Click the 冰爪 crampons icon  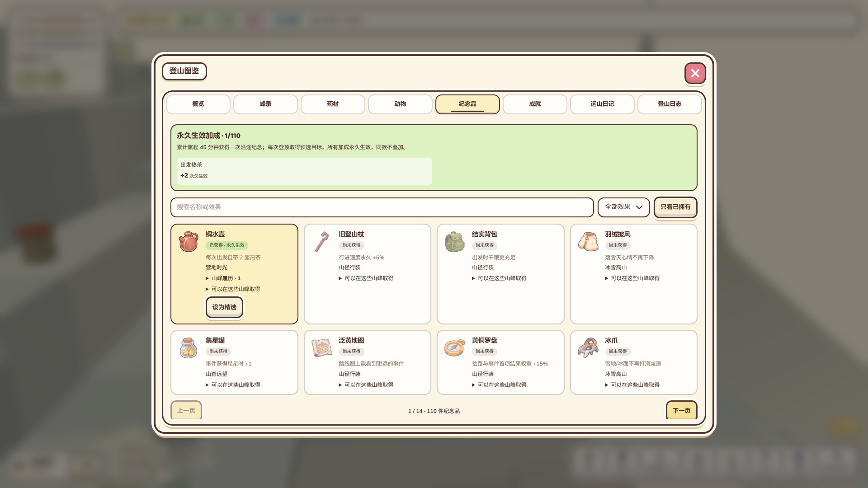point(588,348)
